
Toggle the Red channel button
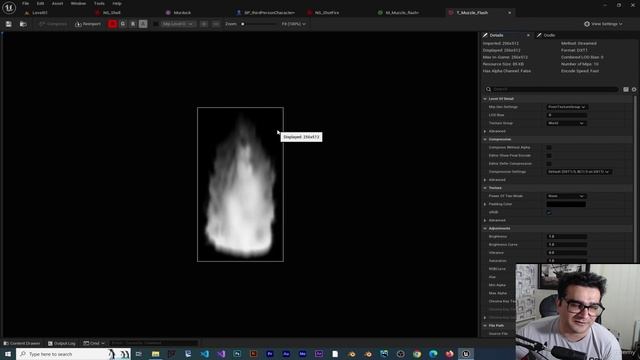[x=112, y=24]
